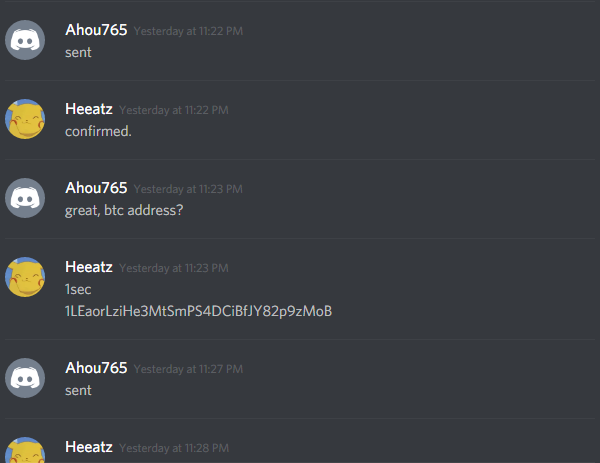Click the 'sent' message at 11:27 PM

tap(78, 391)
